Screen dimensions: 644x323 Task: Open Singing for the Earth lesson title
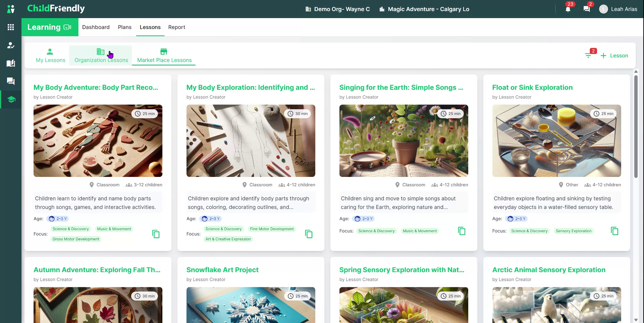pos(401,87)
